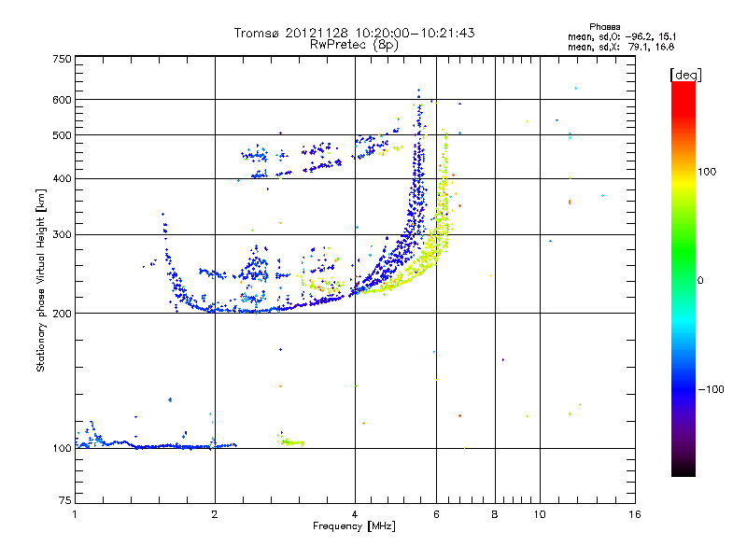Click the yellow-green sporadic trace near 3 MHz at 100 km
Image resolution: width=747 pixels, height=560 pixels.
[291, 442]
